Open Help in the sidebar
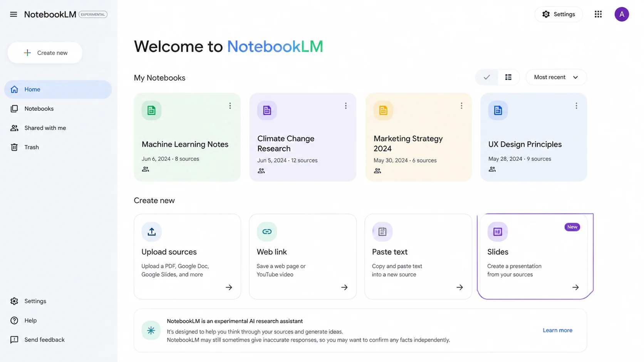 (x=58, y=320)
